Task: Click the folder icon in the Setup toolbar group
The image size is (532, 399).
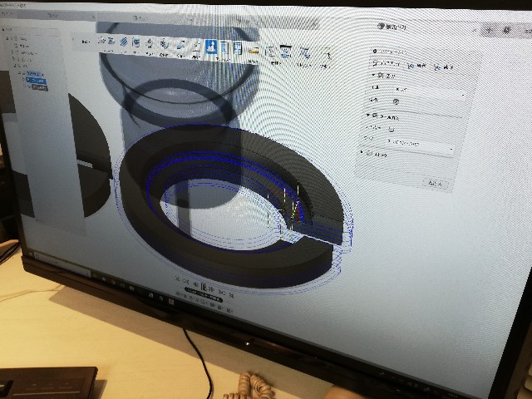Action: click(x=111, y=42)
